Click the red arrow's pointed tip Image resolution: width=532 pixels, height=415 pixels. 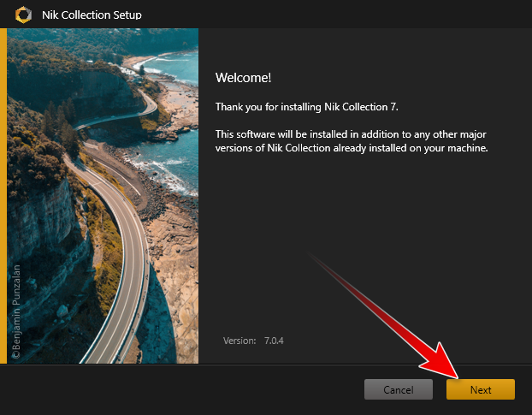click(x=458, y=375)
